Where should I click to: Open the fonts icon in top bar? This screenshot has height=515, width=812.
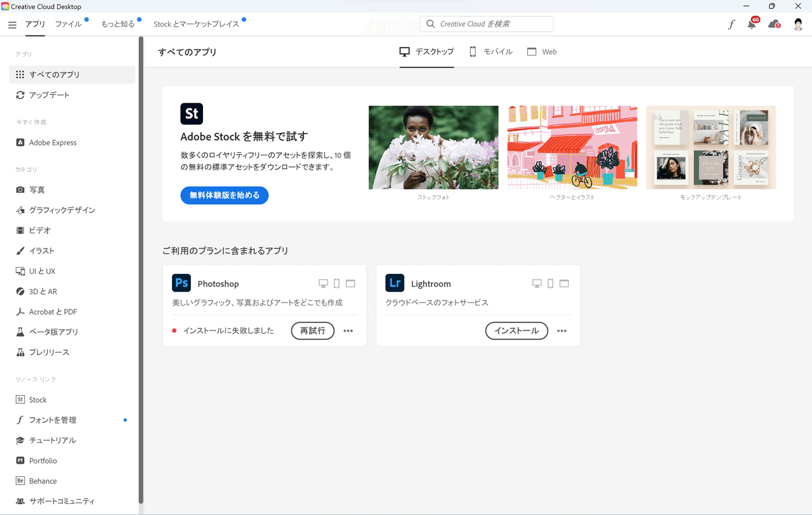click(x=731, y=25)
